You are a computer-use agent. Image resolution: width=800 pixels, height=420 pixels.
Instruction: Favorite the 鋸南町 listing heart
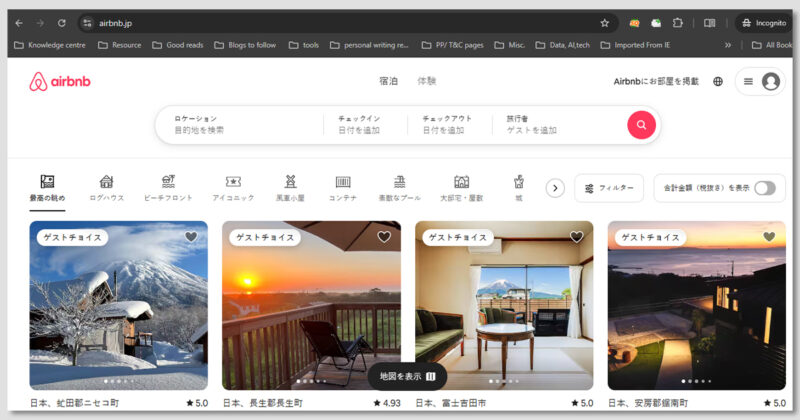coord(769,237)
